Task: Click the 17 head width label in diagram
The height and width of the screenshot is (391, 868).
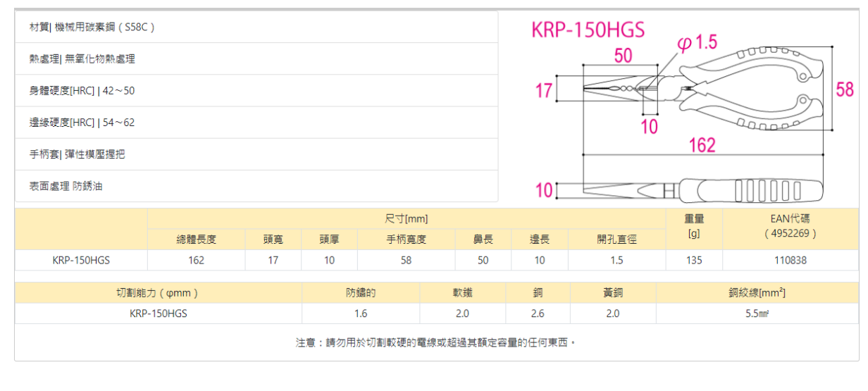Action: coord(544,91)
